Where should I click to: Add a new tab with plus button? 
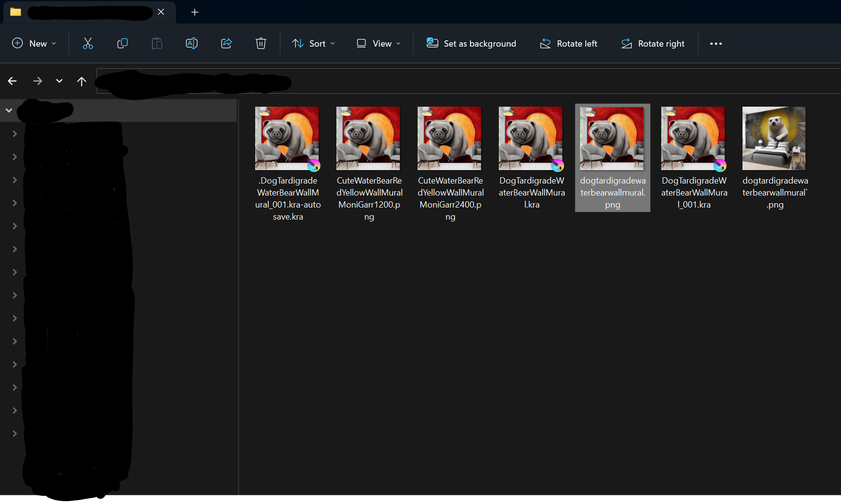195,12
